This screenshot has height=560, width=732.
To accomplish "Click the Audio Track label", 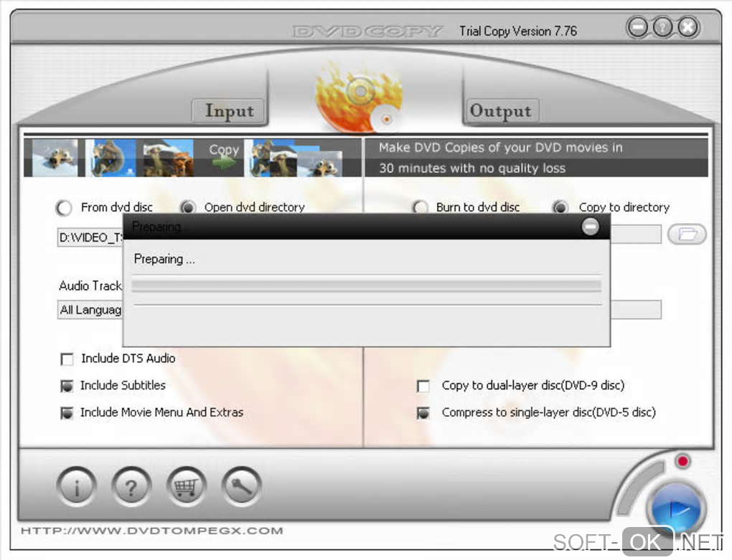I will point(90,286).
